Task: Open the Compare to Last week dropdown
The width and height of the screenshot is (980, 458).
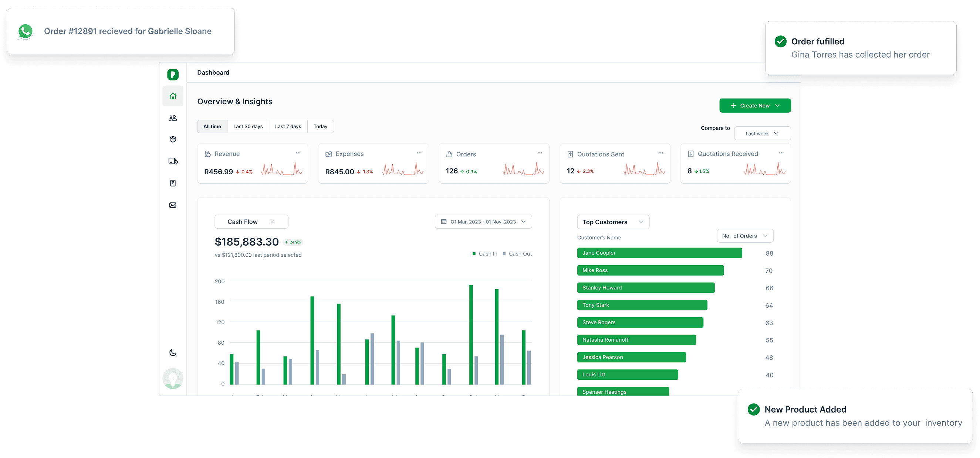Action: [762, 133]
